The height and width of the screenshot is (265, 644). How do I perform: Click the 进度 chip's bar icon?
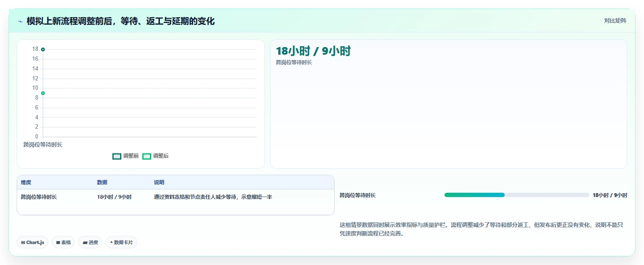coord(85,243)
